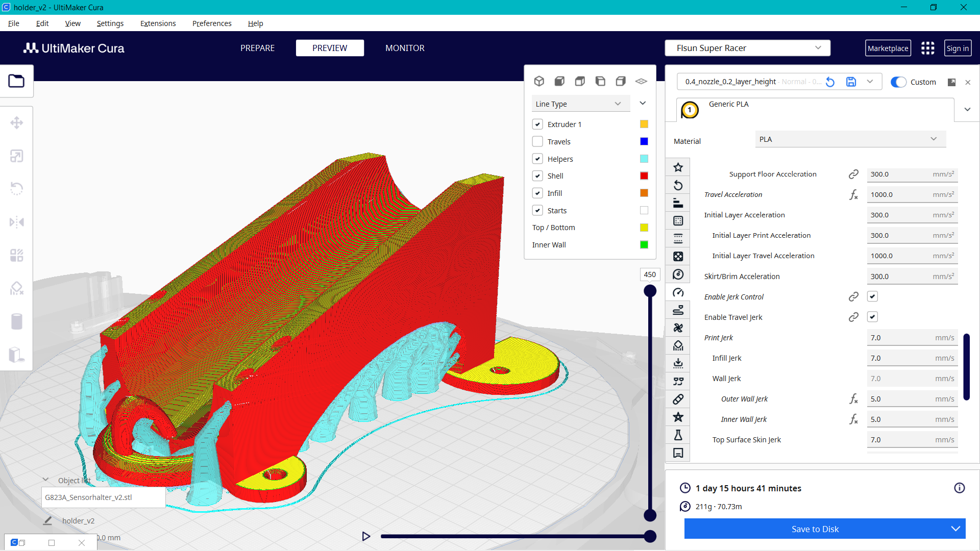Click the layer slider handle at 450

click(650, 290)
